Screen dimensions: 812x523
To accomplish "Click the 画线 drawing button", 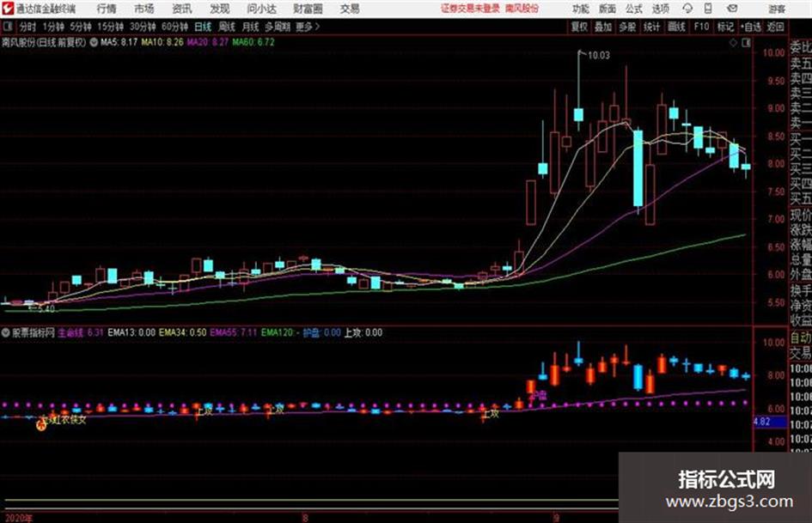I will (x=677, y=27).
